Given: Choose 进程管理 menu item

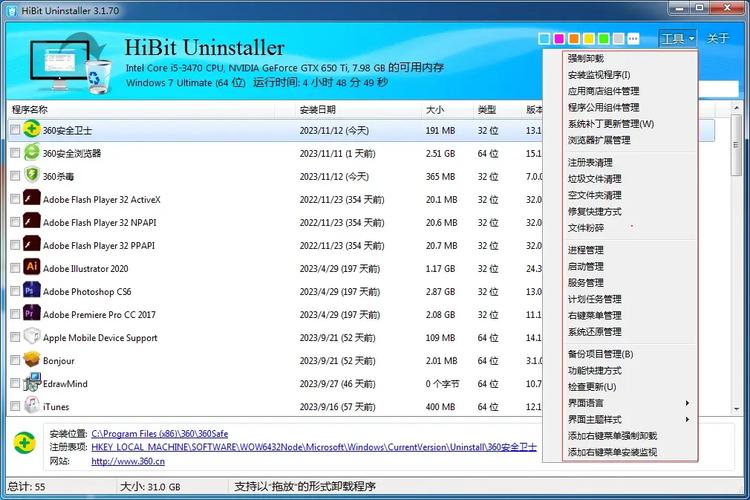Looking at the screenshot, I should click(x=630, y=250).
